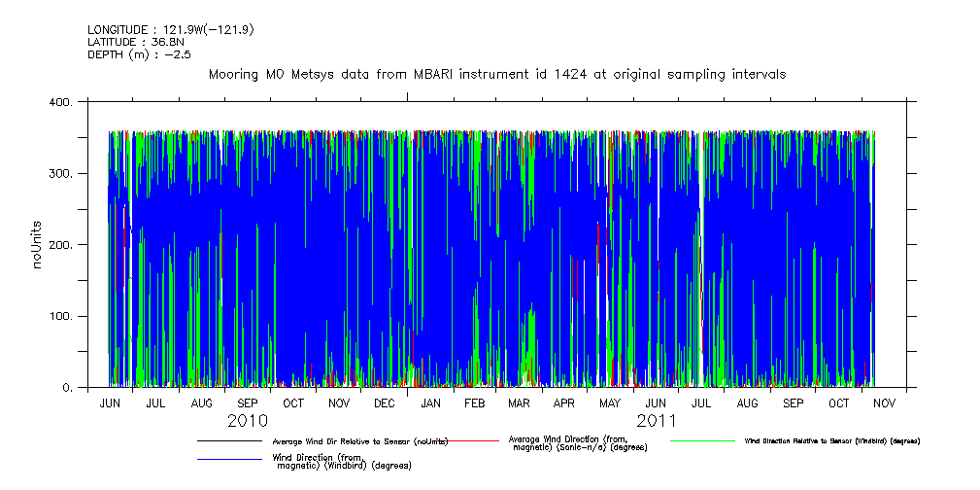This screenshot has width=980, height=490.
Task: Select 'Average Wind Direction (from magnetic)' Sonic legend label
Action: point(577,442)
